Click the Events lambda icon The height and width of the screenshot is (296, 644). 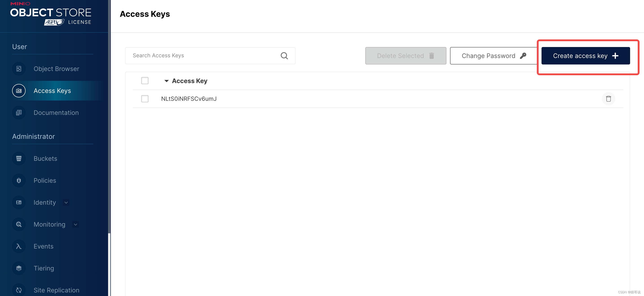[x=19, y=246]
